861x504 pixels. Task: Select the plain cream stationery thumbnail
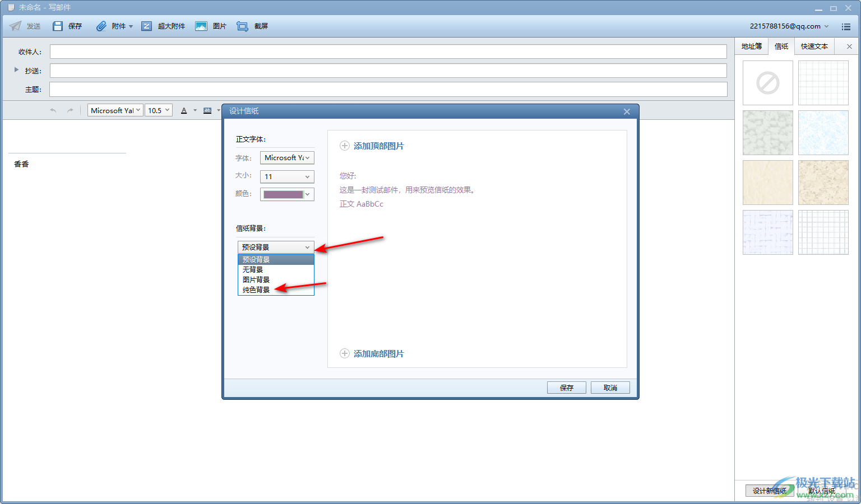tap(768, 183)
